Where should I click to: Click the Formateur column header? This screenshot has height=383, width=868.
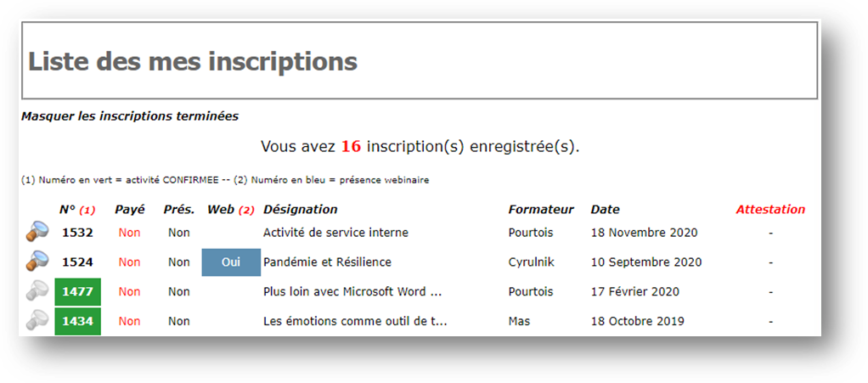click(541, 210)
